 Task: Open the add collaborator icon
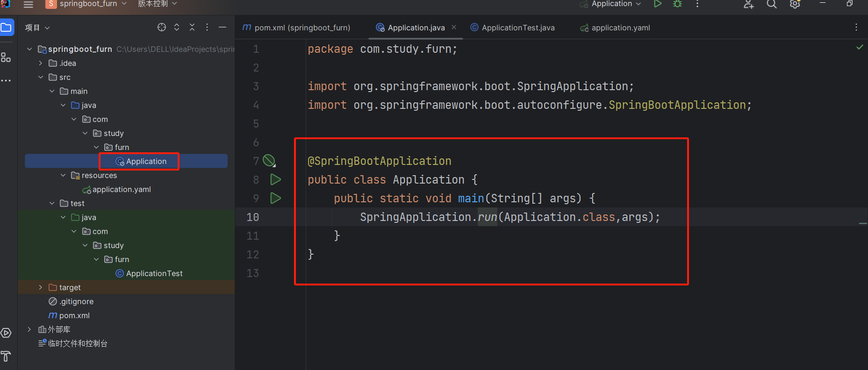coord(749,4)
